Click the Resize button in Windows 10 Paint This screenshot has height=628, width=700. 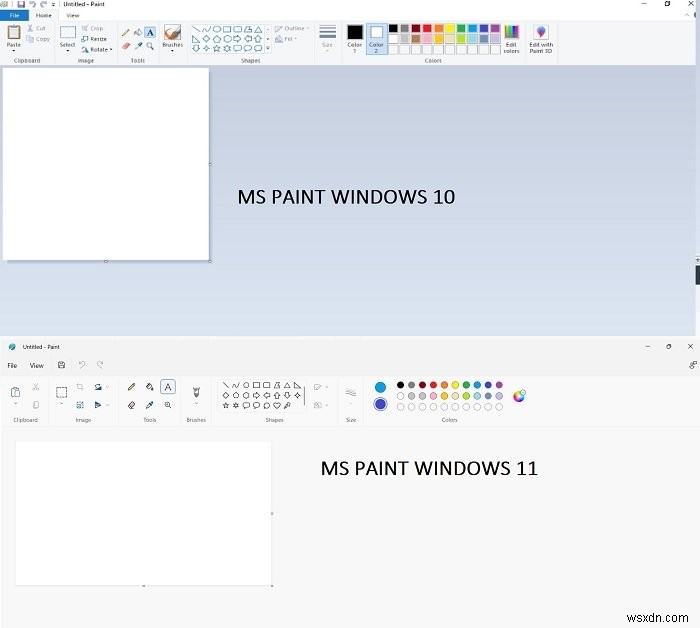click(x=94, y=39)
